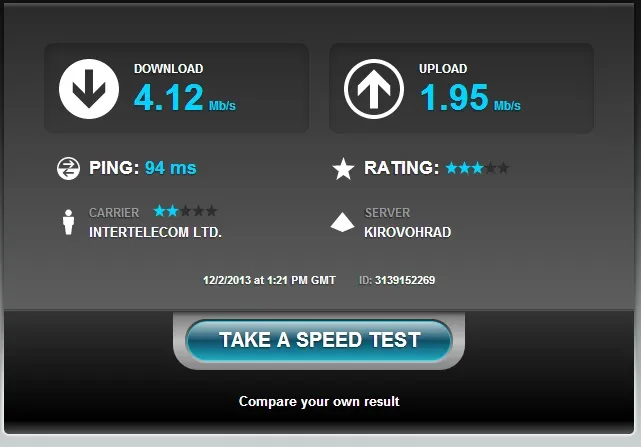Click the 4.12 Mb/s download value

pyautogui.click(x=185, y=98)
